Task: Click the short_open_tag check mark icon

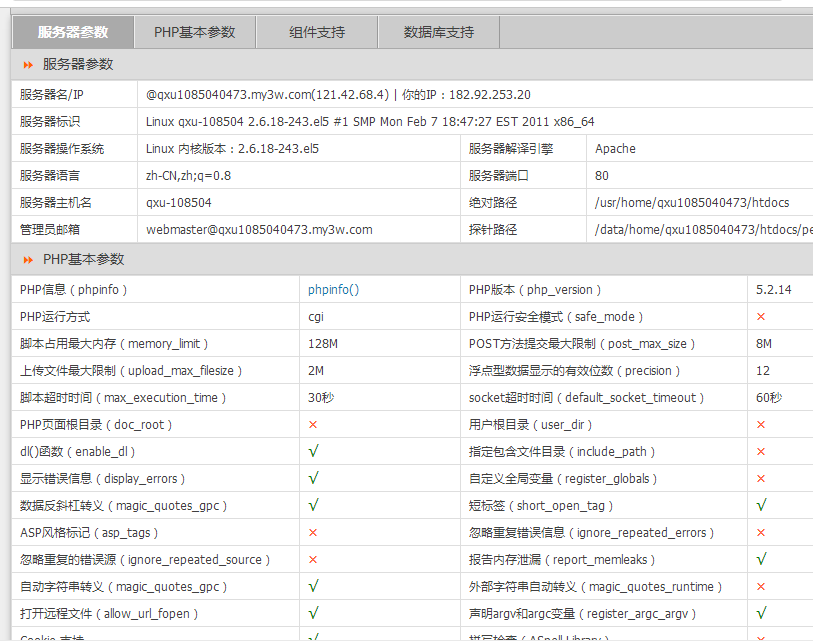Action: [761, 506]
